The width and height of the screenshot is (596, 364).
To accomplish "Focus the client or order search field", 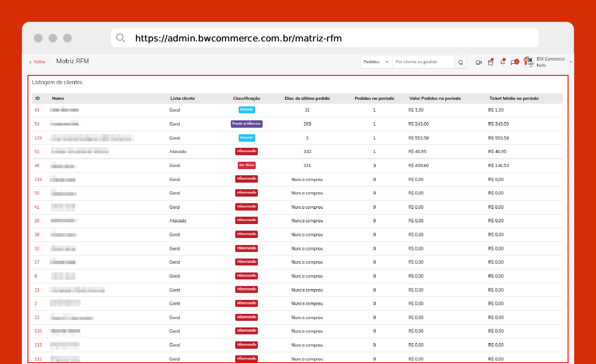I will (x=423, y=62).
